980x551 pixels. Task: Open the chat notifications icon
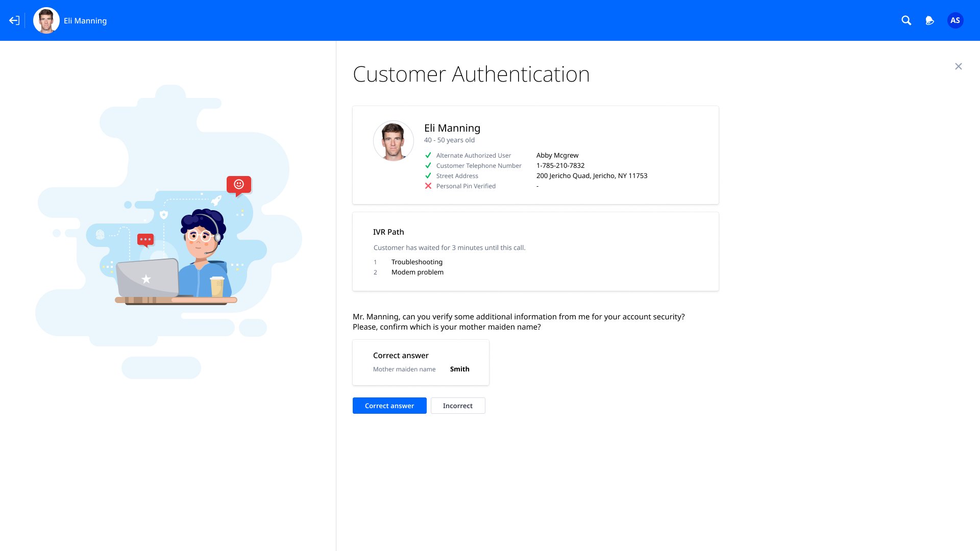929,20
